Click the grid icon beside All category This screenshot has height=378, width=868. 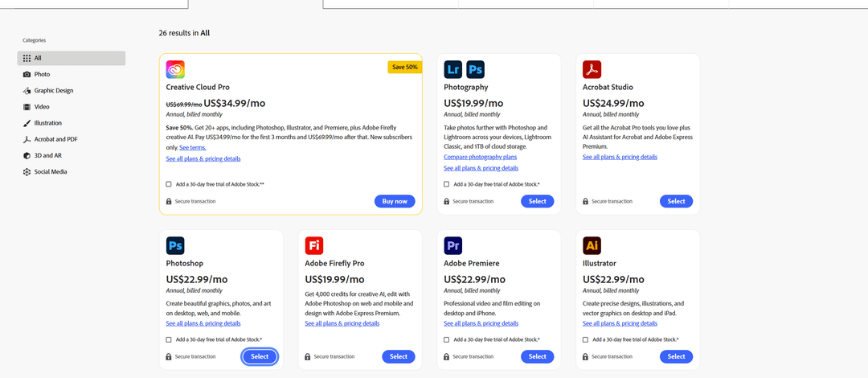27,58
